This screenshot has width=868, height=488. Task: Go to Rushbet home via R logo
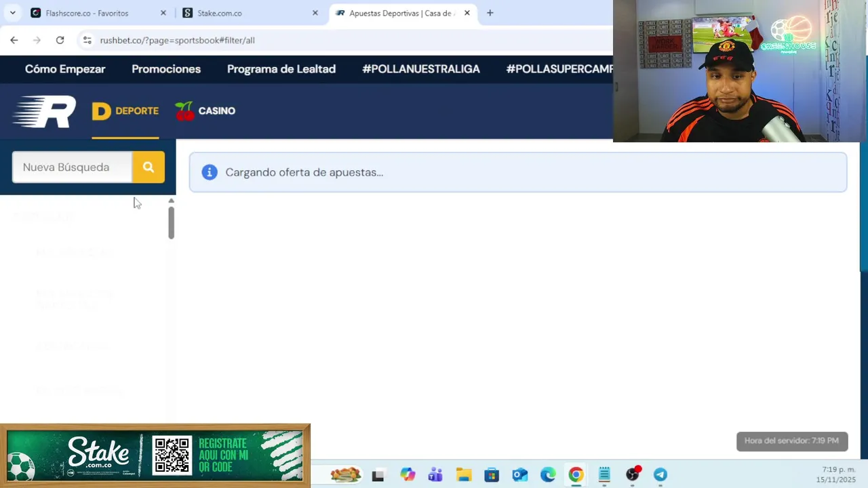[x=45, y=112]
